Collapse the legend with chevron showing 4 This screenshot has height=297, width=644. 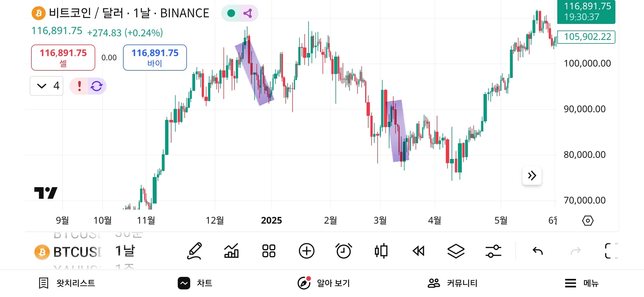click(x=47, y=86)
